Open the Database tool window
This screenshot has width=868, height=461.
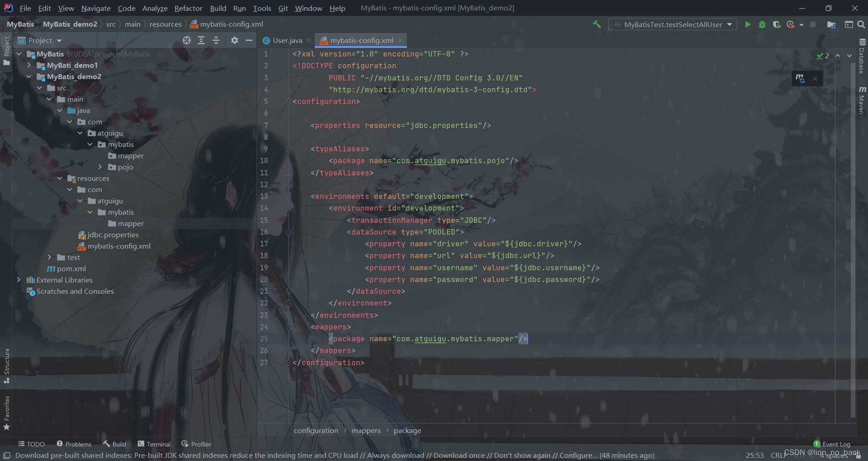coord(862,56)
